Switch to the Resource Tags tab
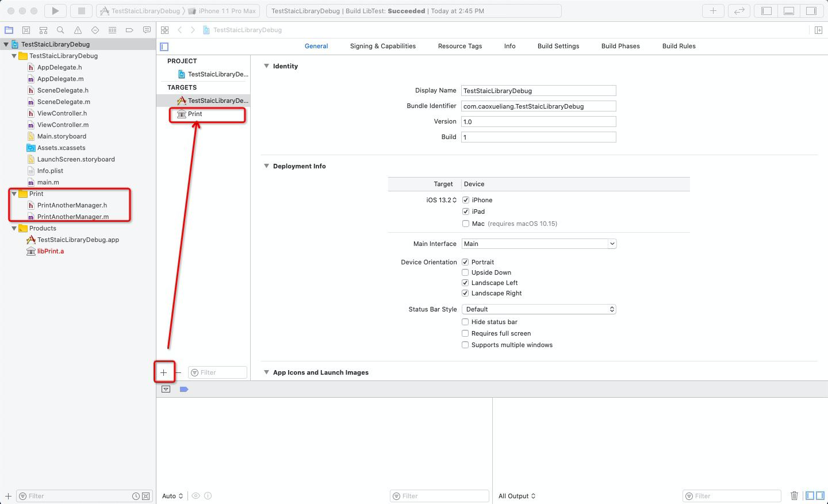Screen dimensions: 828x504 [x=460, y=46]
